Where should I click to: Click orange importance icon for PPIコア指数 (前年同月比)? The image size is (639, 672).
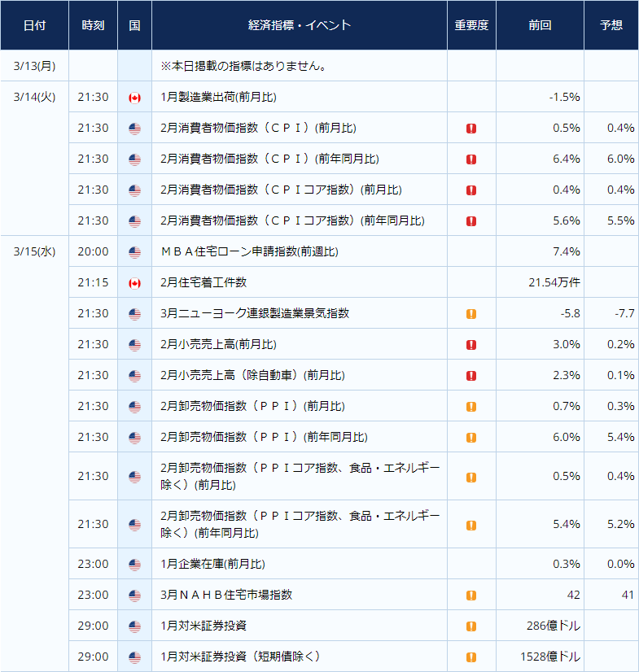point(471,526)
